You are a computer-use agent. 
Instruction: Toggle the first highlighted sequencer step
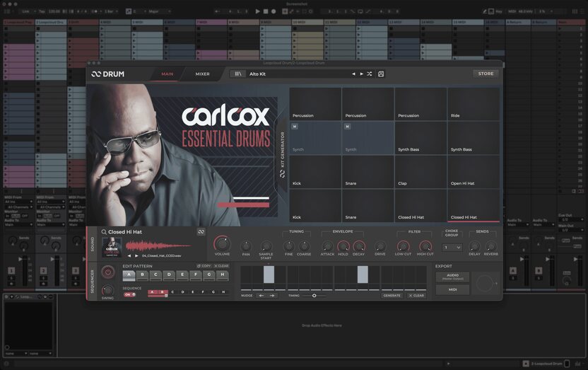[x=269, y=274]
